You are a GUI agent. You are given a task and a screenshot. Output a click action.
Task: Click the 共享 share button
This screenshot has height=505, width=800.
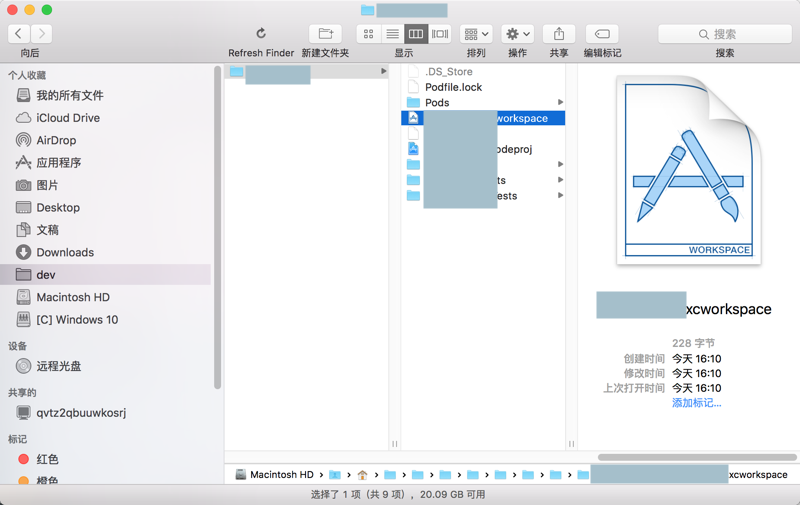[559, 34]
